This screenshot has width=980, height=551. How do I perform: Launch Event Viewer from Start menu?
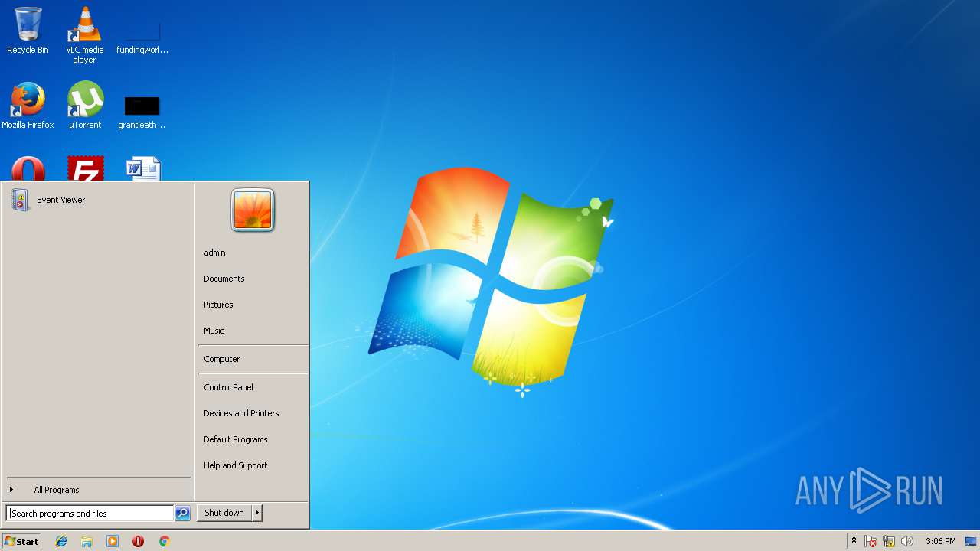(97, 200)
